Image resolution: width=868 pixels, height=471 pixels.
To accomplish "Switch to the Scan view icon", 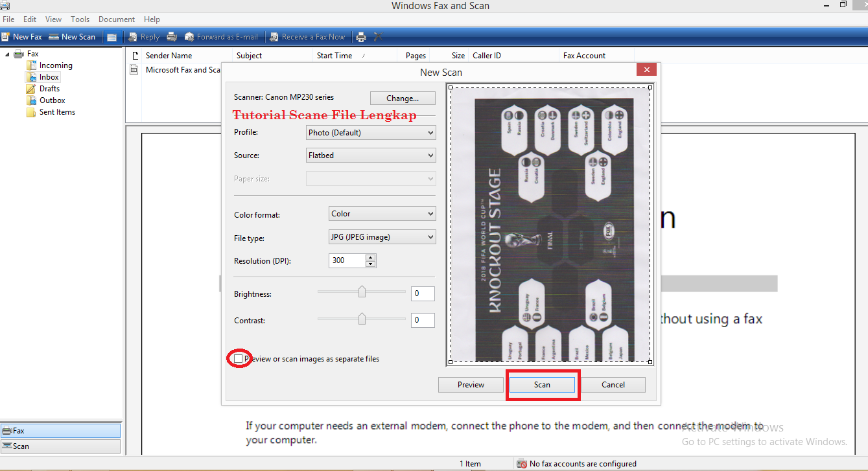I will click(x=19, y=446).
